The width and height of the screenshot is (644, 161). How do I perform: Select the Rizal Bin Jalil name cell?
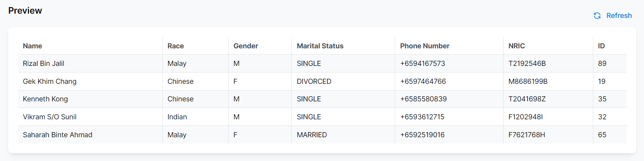(43, 64)
